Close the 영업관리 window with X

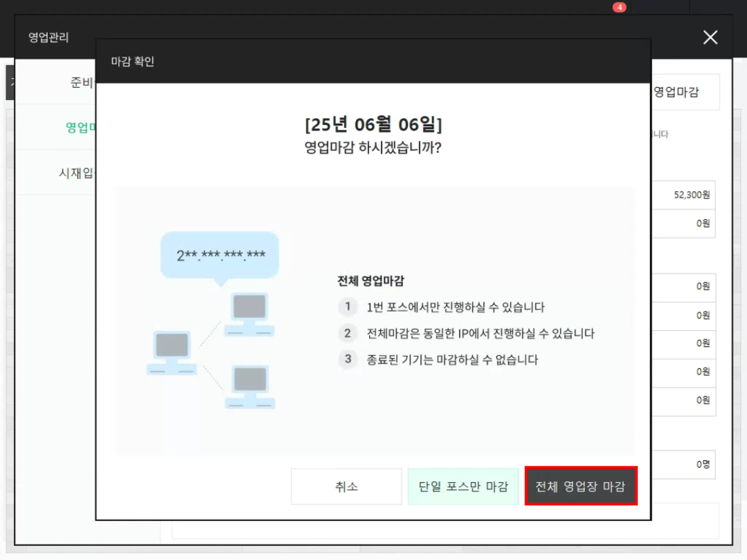[710, 38]
